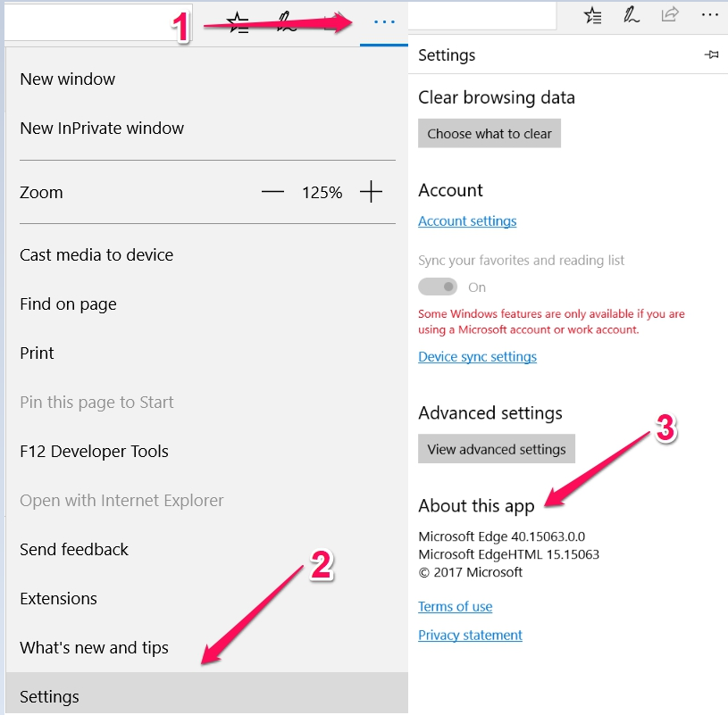This screenshot has height=715, width=728.
Task: Click Choose what to clear button
Action: coord(490,133)
